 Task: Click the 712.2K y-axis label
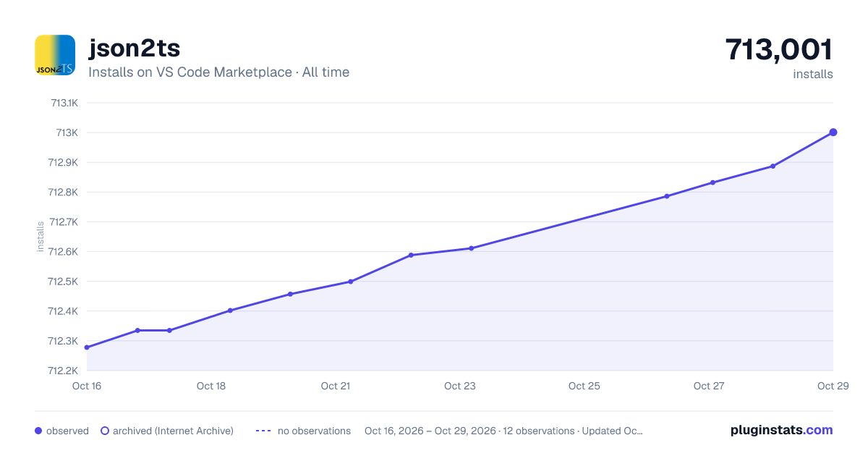coord(63,371)
